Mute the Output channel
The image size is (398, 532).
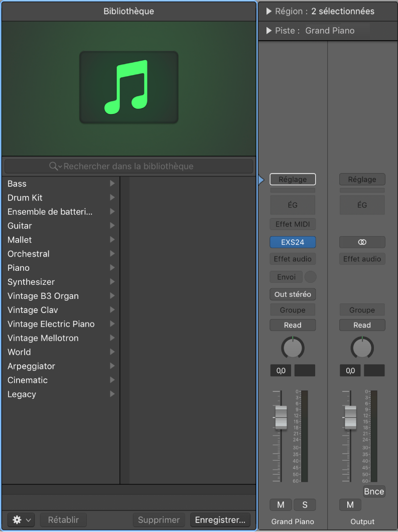[350, 505]
